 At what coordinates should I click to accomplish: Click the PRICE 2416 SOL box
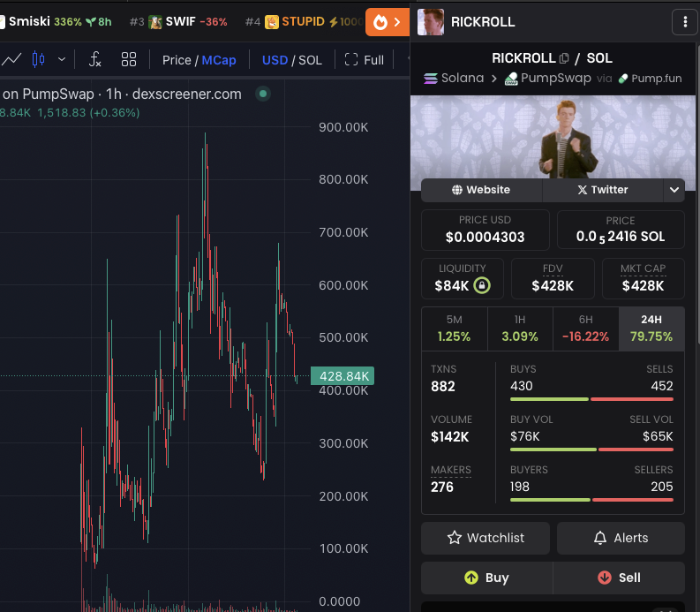pyautogui.click(x=621, y=230)
